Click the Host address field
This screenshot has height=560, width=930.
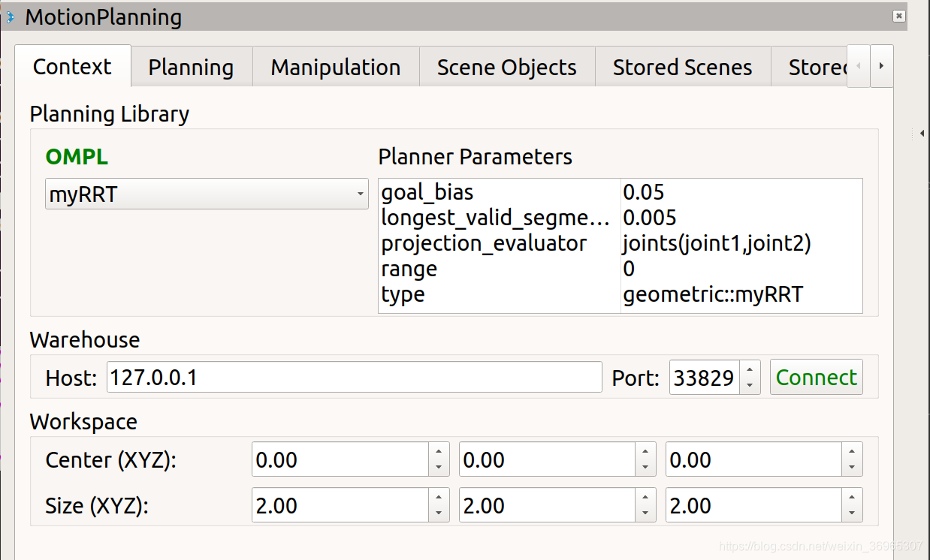pos(354,378)
